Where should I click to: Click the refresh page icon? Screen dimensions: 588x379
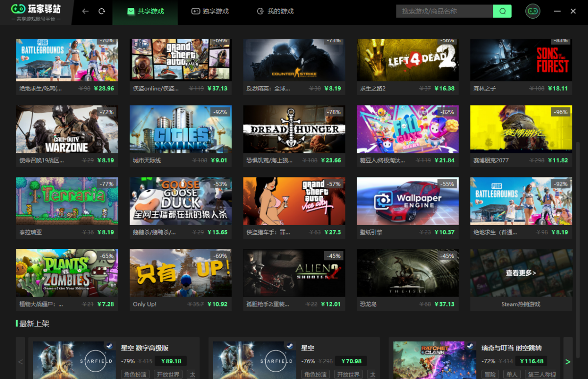102,11
